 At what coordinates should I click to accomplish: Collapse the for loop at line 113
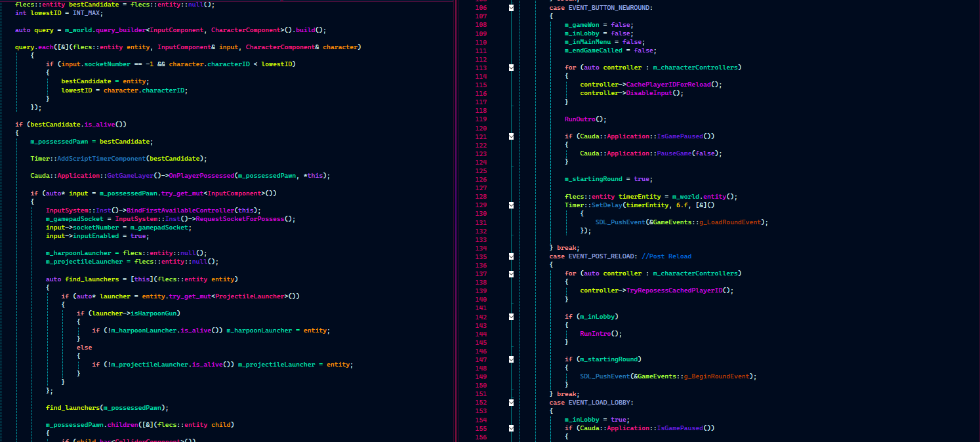(x=511, y=68)
